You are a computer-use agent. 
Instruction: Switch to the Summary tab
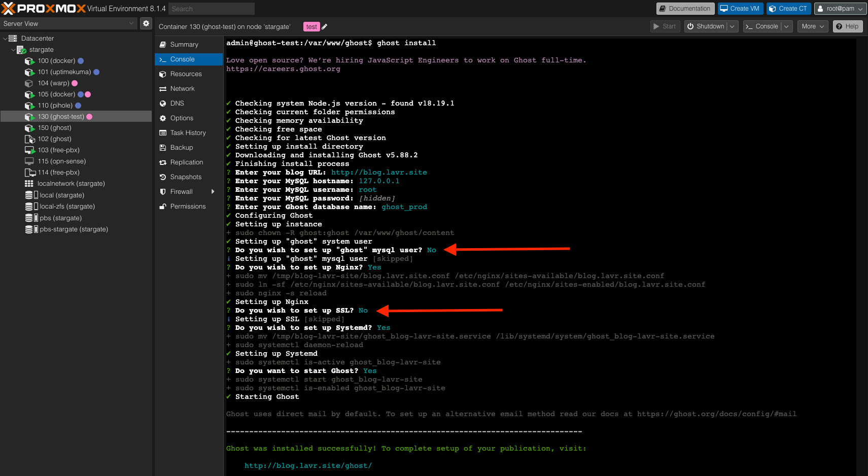pos(184,45)
